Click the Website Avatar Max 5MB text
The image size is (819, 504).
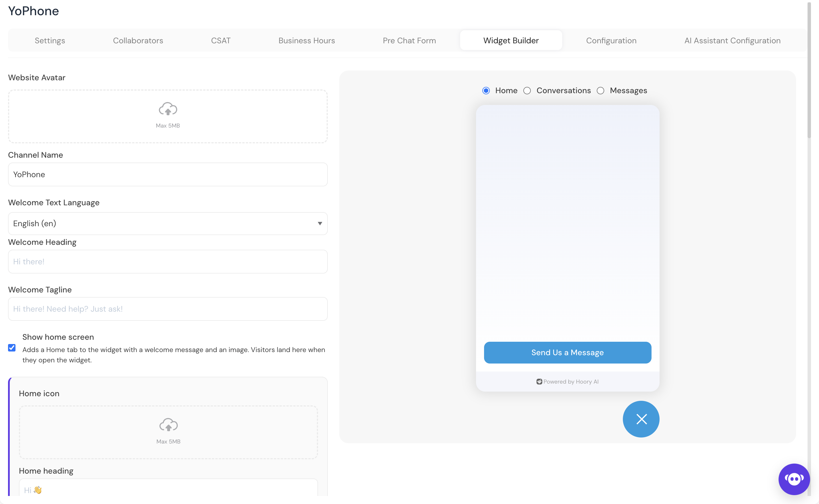tap(168, 126)
